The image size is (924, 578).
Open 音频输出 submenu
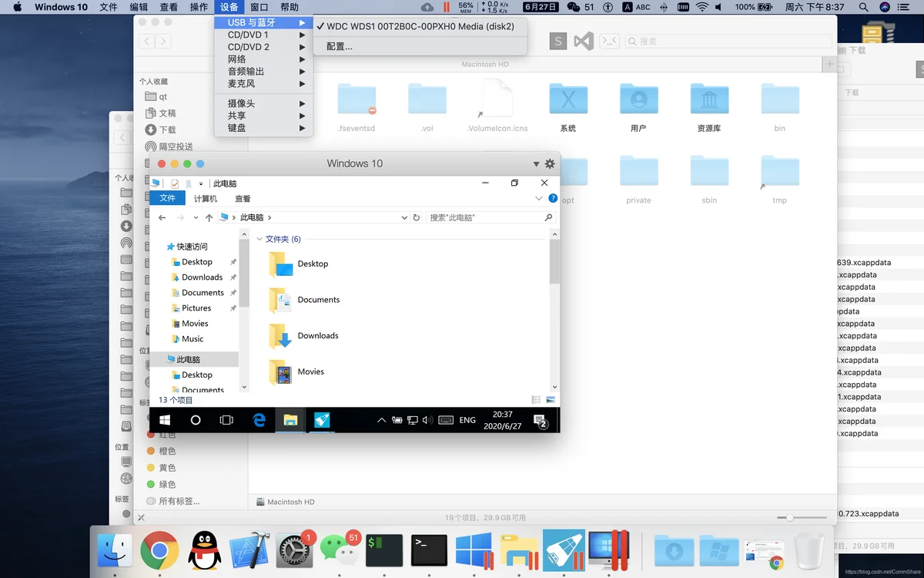point(264,72)
